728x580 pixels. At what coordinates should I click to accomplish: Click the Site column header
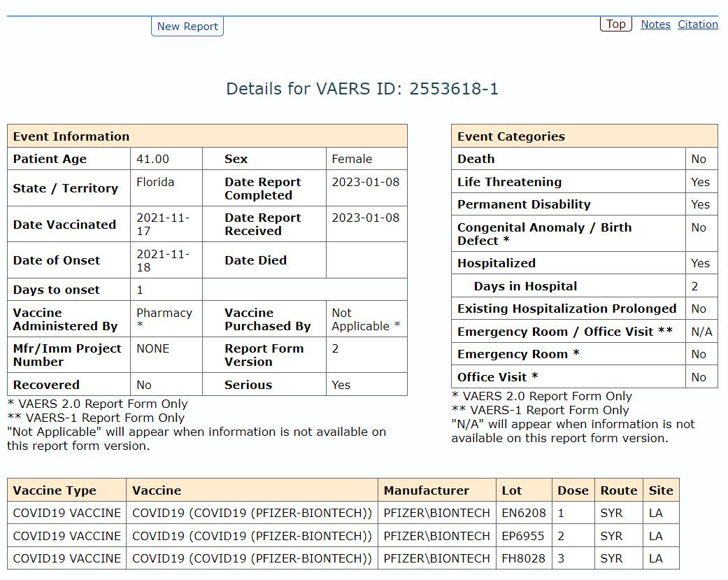coord(661,490)
